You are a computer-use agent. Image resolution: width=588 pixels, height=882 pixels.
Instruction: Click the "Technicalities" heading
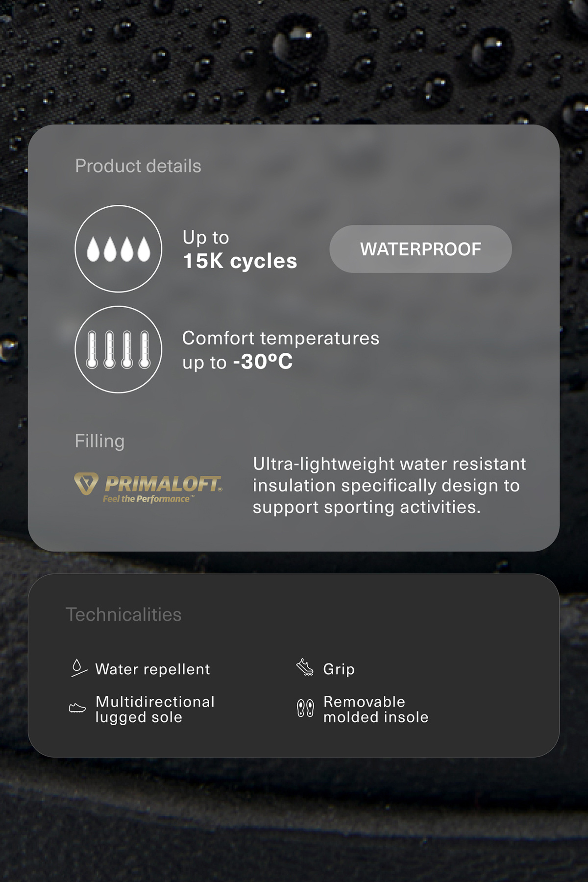pyautogui.click(x=123, y=614)
